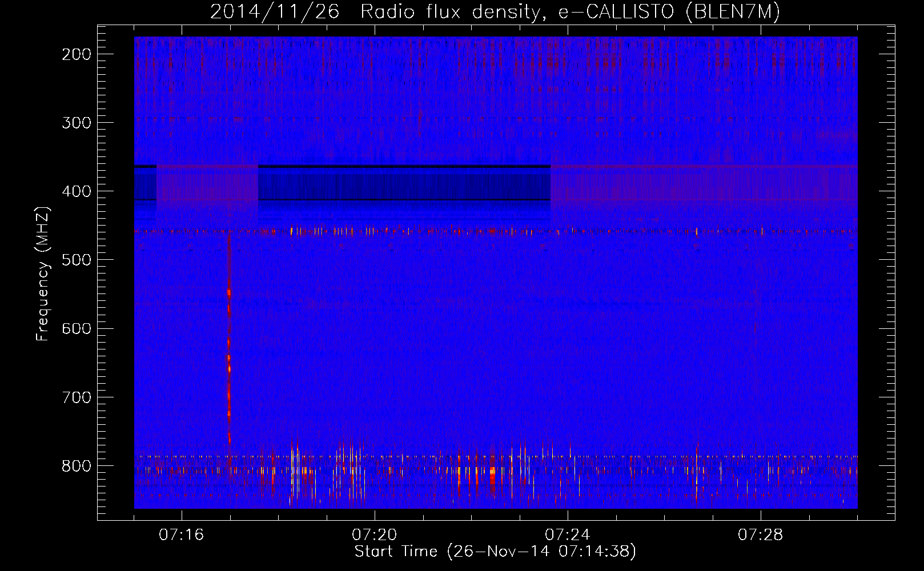Viewport: 924px width, 571px height.
Task: Click the 'Start Time (26-Nov-14 07:14:38)' label
Action: [x=495, y=552]
